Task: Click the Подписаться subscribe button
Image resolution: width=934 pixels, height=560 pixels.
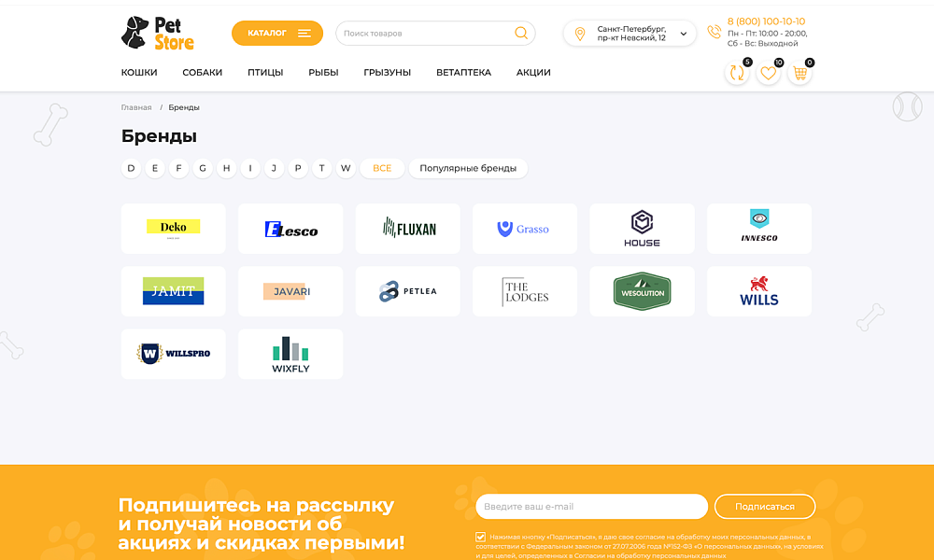Action: coord(764,506)
